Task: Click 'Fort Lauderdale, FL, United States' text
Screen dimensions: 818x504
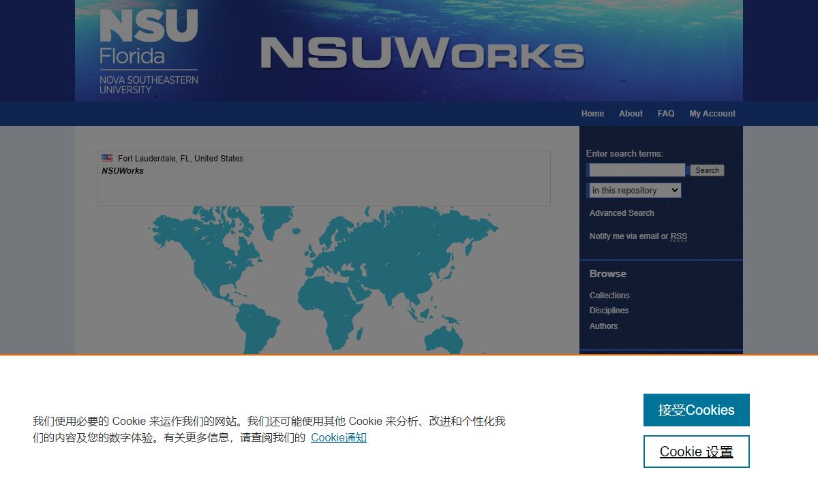Action: tap(181, 159)
